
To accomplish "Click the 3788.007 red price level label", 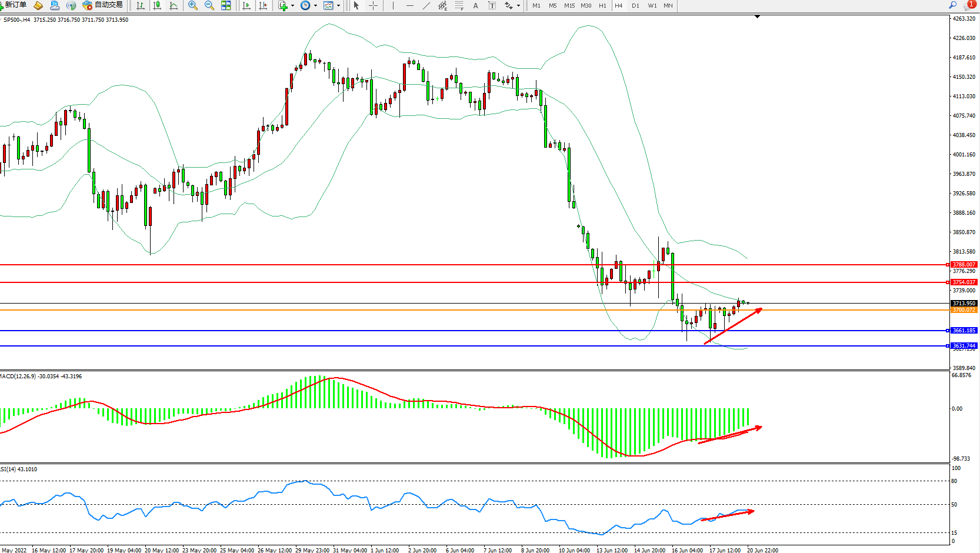I will [964, 265].
